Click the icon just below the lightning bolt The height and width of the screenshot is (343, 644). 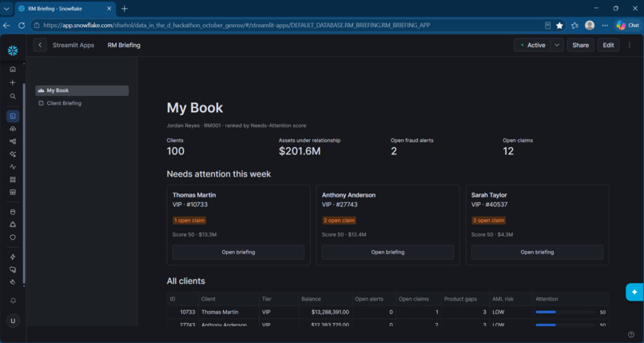[13, 270]
